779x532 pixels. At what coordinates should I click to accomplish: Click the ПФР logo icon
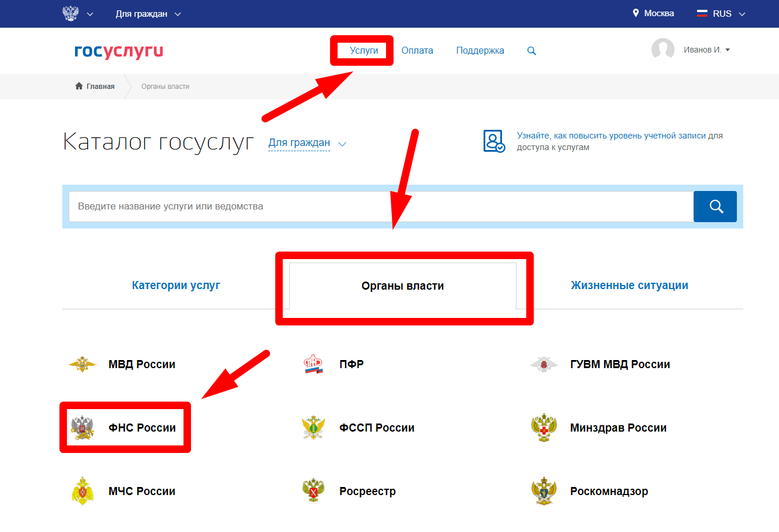313,364
